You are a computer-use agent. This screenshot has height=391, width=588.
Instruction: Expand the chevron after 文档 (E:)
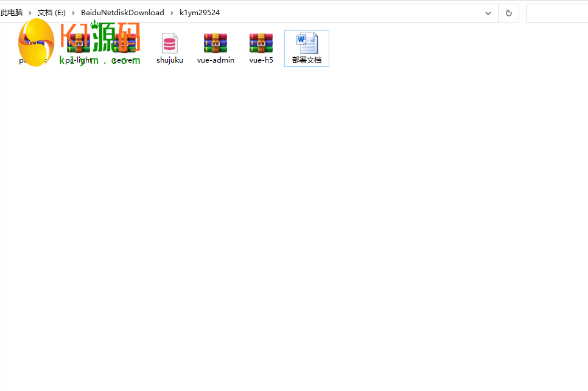73,13
